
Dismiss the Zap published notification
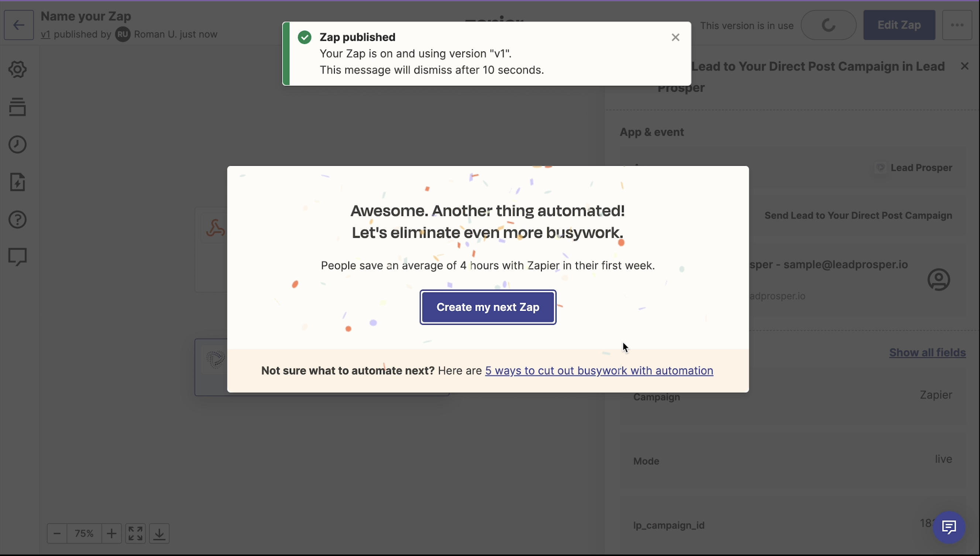(675, 37)
